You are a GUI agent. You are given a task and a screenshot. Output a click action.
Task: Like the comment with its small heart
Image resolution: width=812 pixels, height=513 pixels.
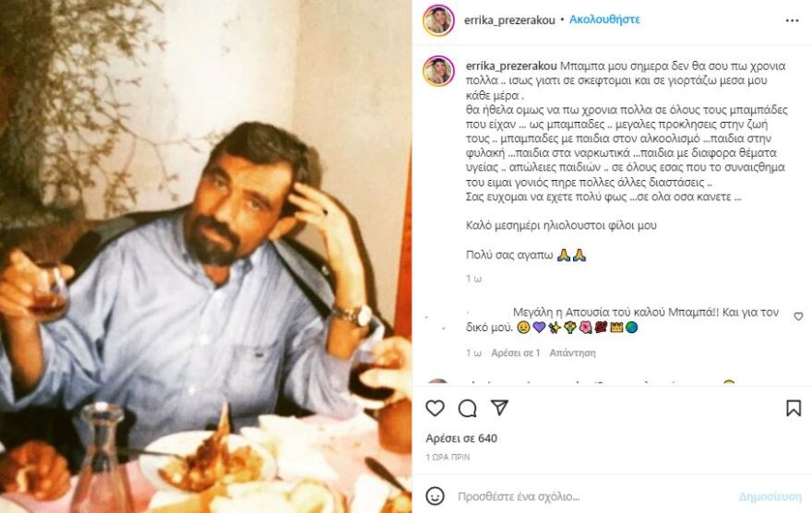click(798, 316)
